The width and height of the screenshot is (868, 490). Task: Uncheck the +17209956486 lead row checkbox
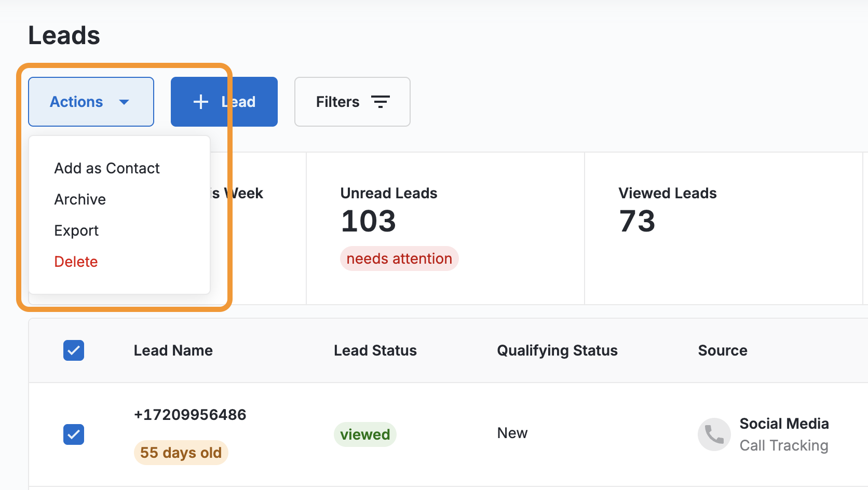point(74,434)
